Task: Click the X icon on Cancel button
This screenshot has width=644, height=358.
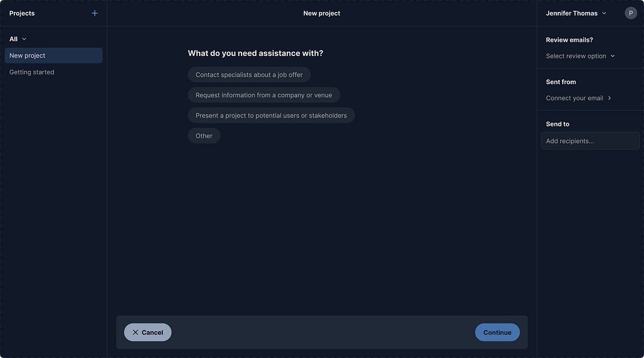Action: 135,332
